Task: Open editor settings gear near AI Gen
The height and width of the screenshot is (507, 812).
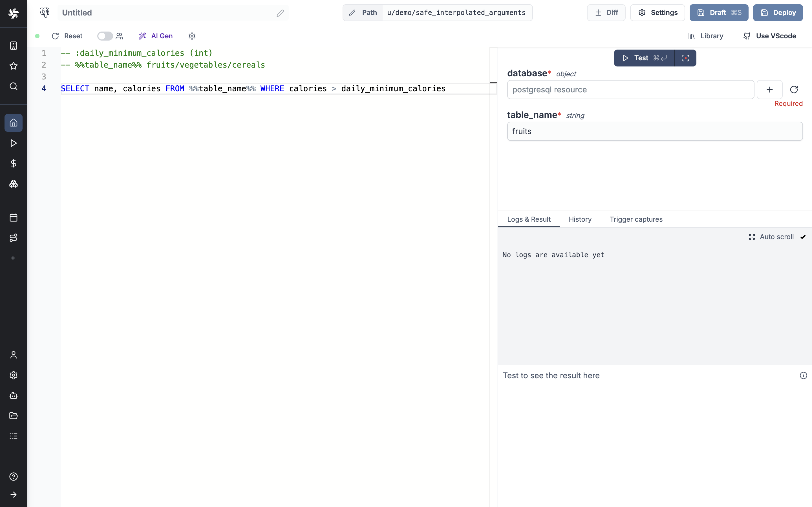Action: [x=192, y=36]
